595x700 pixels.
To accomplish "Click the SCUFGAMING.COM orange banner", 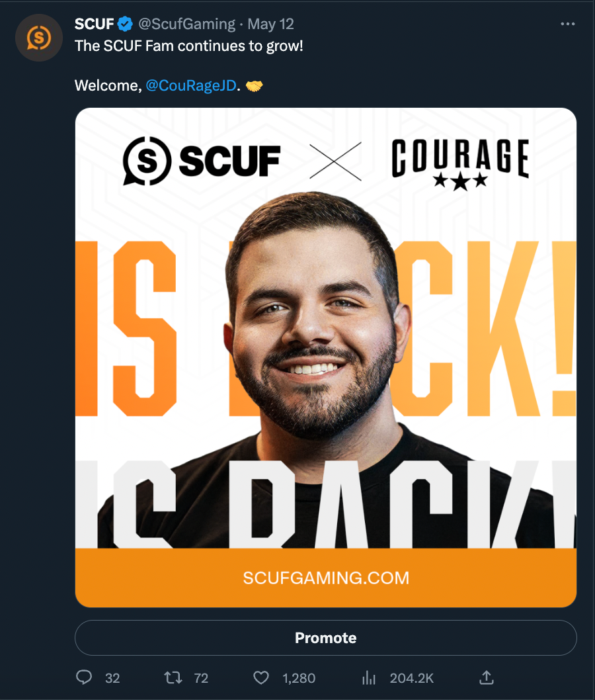I will click(326, 578).
